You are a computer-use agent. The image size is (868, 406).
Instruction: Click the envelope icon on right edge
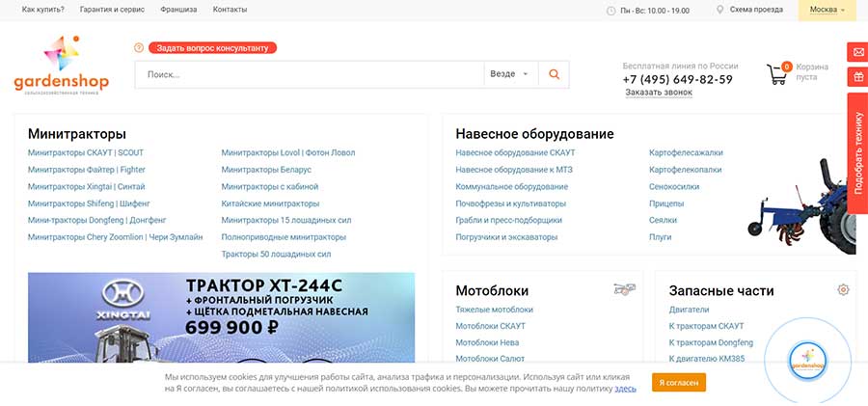858,52
